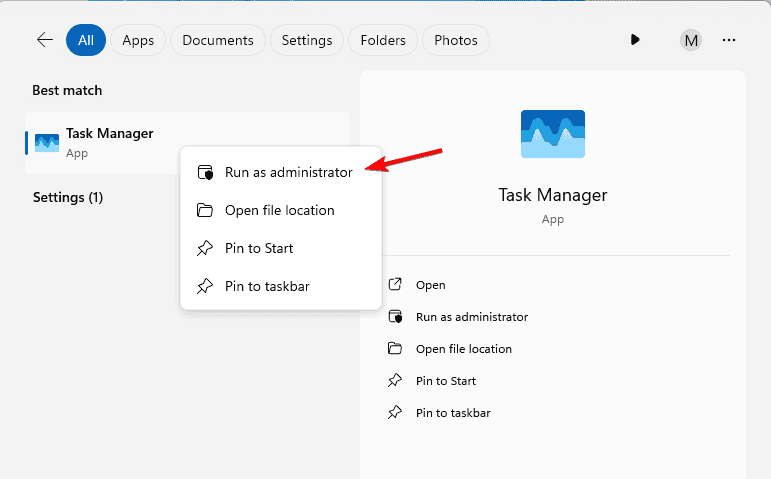The image size is (771, 479).
Task: Click the small Task Manager icon in results
Action: pyautogui.click(x=47, y=143)
